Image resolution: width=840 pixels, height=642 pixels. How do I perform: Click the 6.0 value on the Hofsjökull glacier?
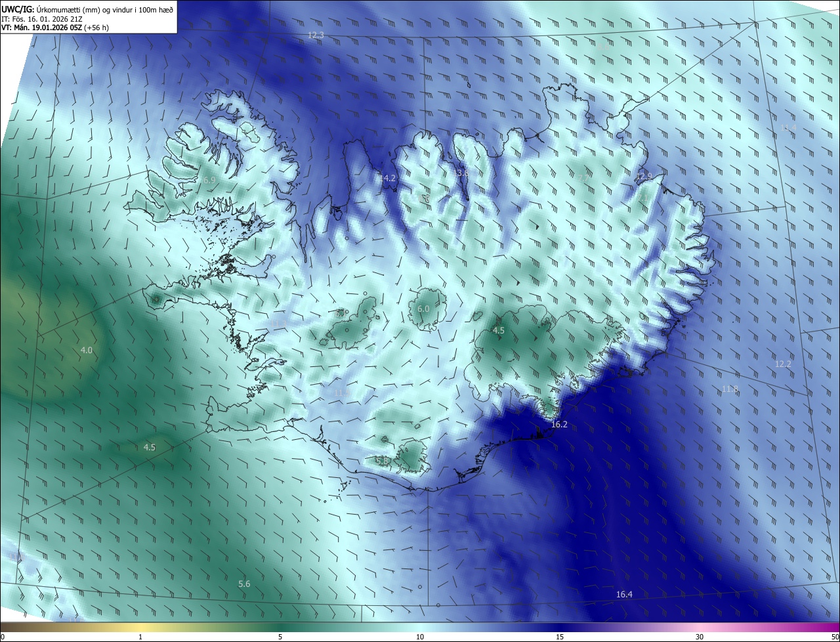[x=423, y=309]
